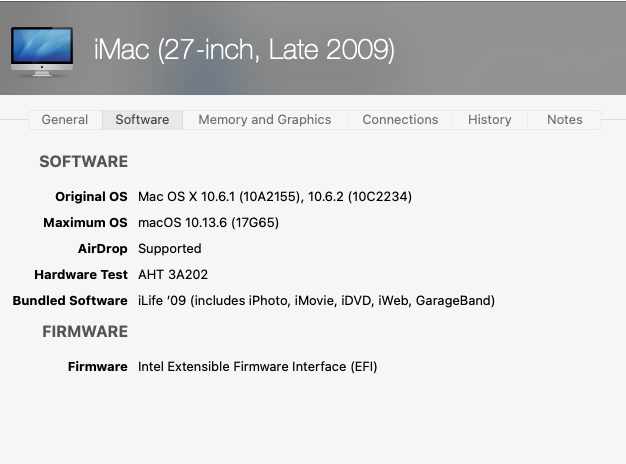Click the Original OS label
626x464 pixels.
tap(91, 197)
